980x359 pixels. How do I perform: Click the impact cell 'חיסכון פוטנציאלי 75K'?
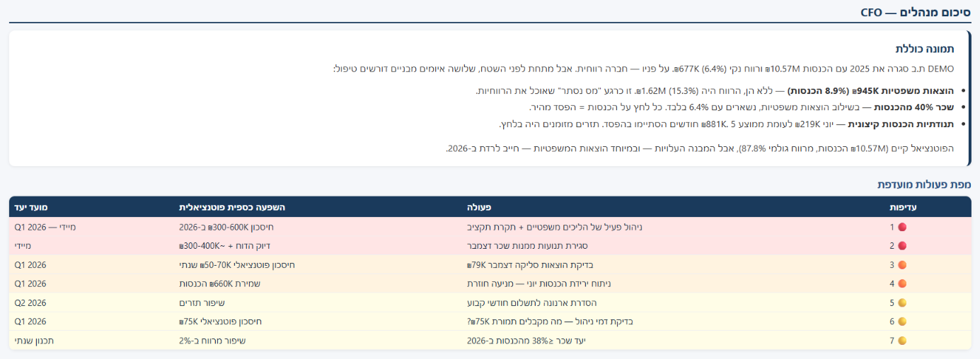[221, 322]
